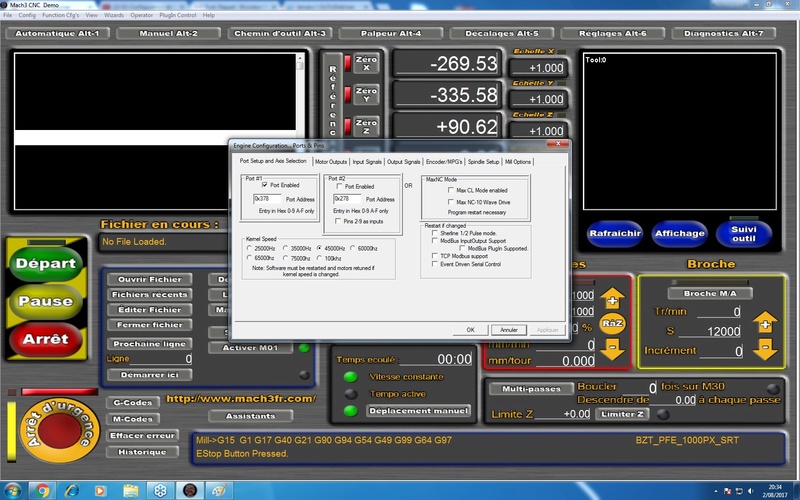Check Pins 2-9 as inputs
The width and height of the screenshot is (800, 500).
coord(338,221)
